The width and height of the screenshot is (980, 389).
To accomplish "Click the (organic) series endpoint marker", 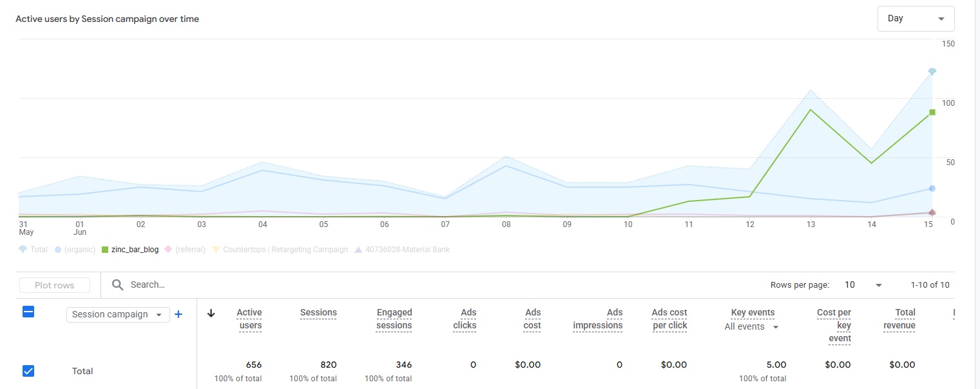I will click(x=932, y=188).
